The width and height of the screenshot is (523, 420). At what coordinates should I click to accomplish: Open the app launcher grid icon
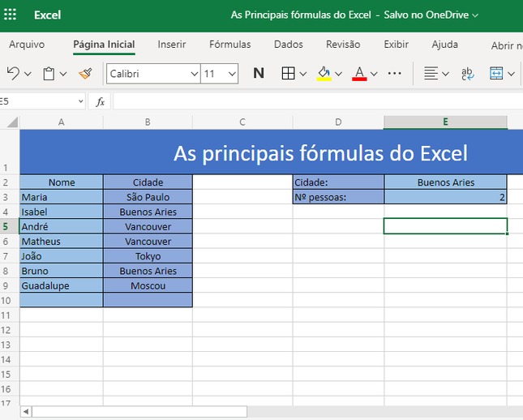point(10,15)
